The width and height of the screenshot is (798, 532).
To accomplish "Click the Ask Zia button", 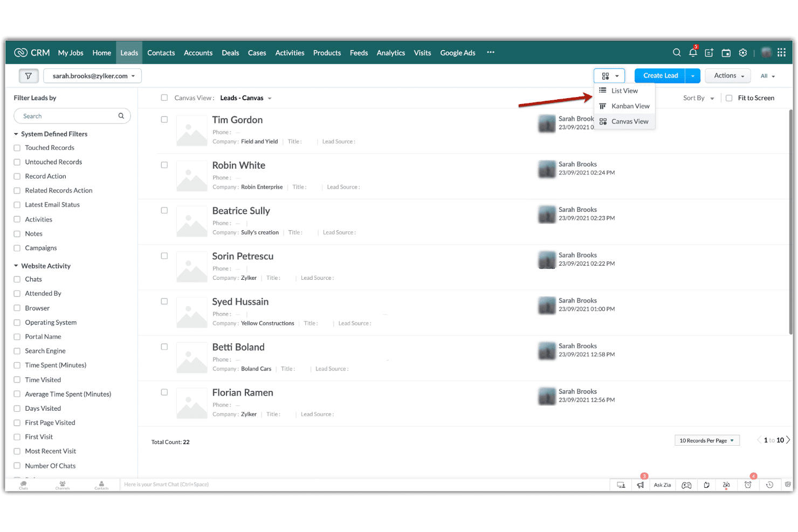I will tap(662, 485).
